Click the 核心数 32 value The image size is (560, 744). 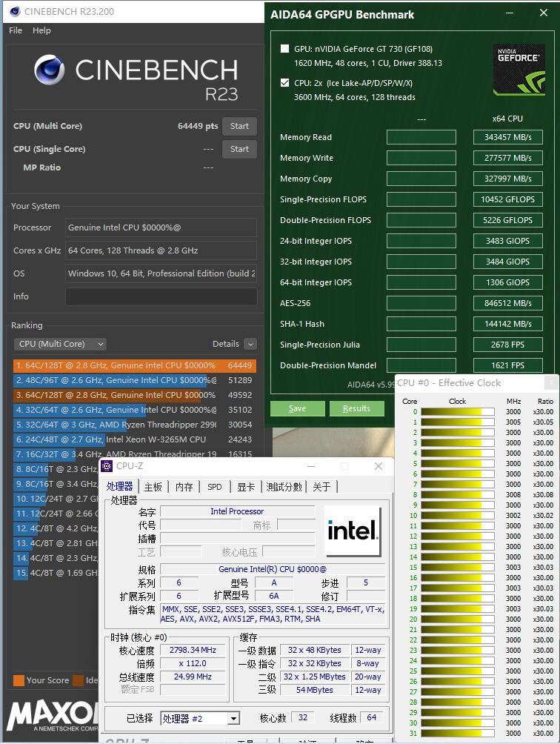pyautogui.click(x=303, y=717)
